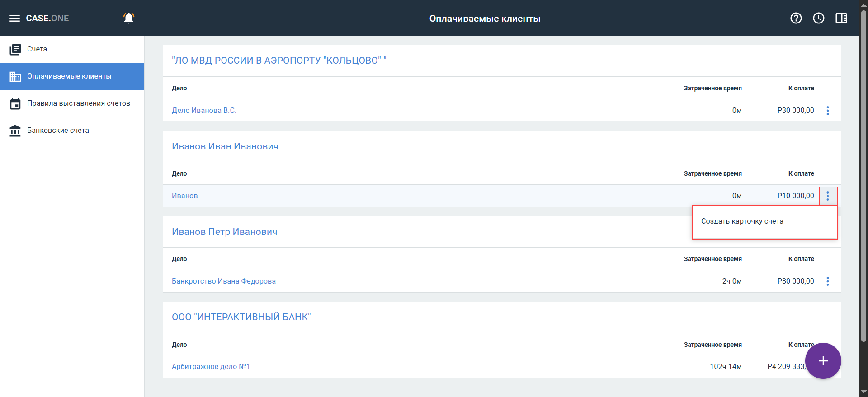Choose Создать карточку счета menu option
Viewport: 868px width, 397px height.
(742, 221)
